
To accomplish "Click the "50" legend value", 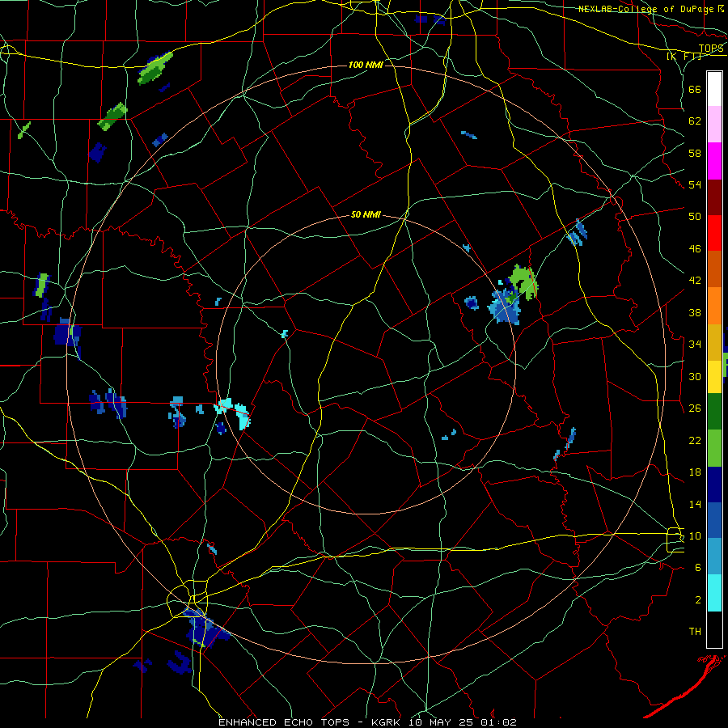I will [695, 217].
